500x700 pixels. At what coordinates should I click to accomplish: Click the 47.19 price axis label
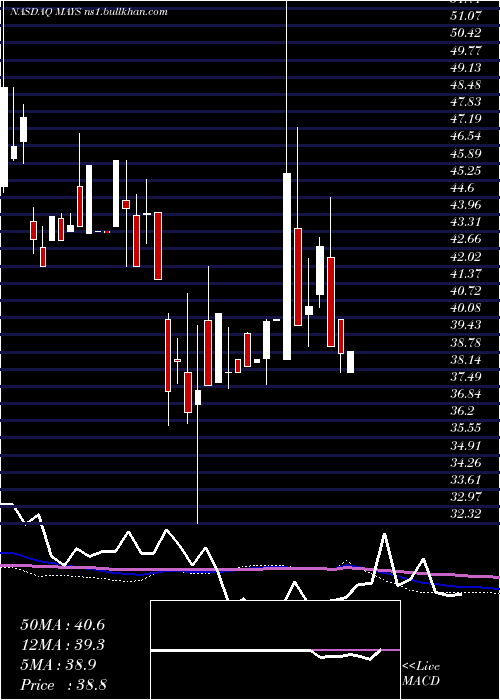(467, 119)
